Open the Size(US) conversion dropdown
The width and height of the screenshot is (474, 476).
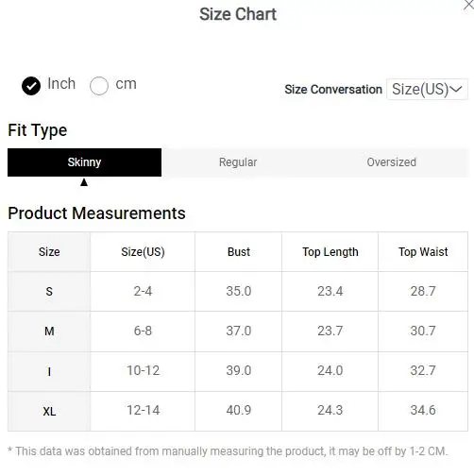click(427, 90)
